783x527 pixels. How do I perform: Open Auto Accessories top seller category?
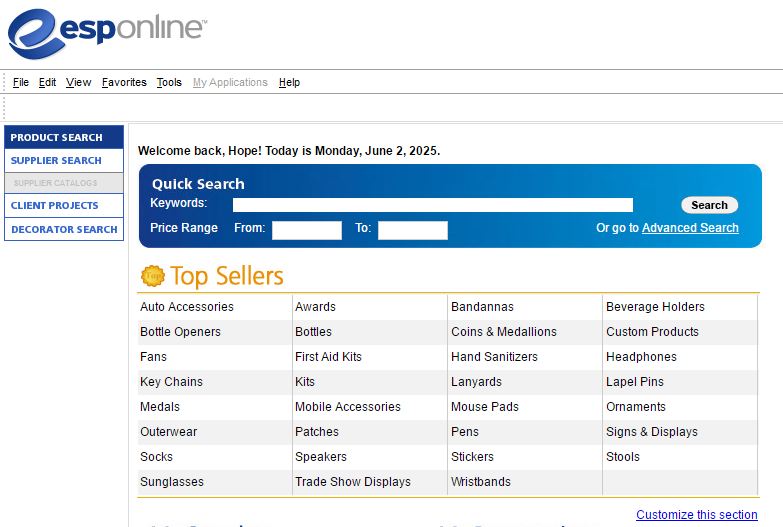pos(187,307)
